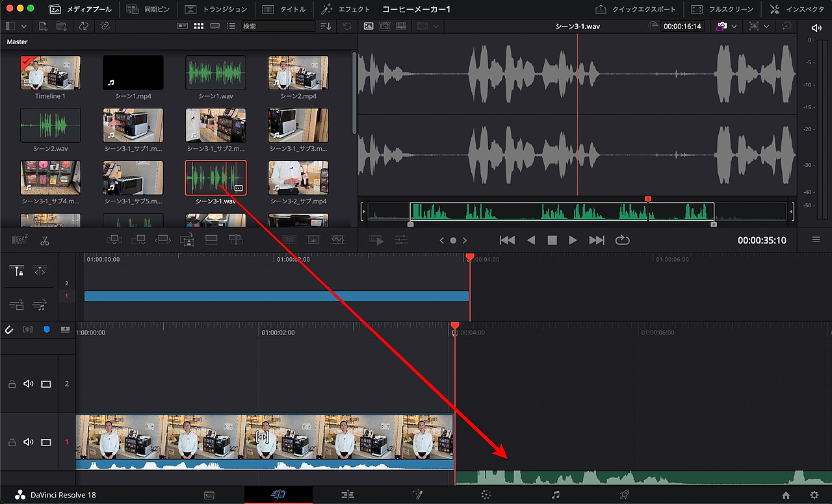Open viewer options hamburger menu
Viewport: 832px width, 504px height.
(816, 240)
